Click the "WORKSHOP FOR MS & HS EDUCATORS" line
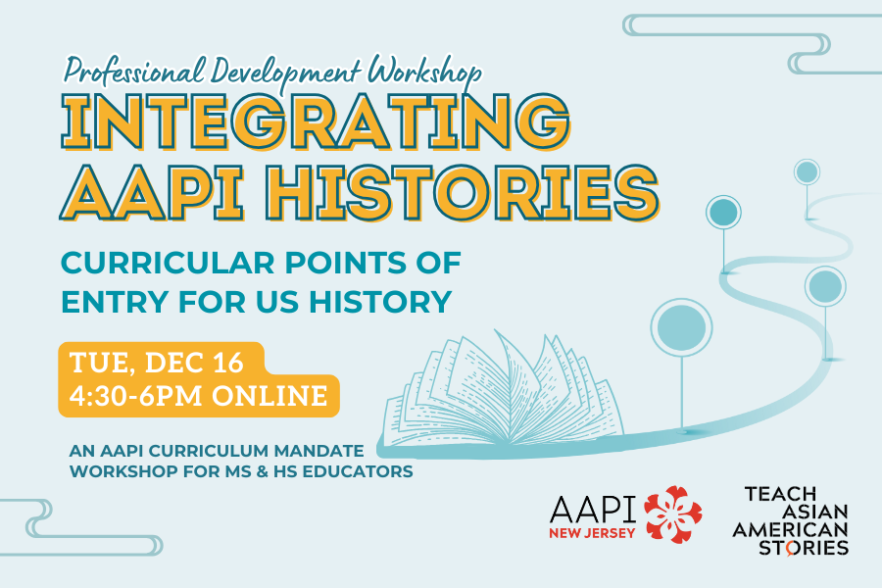This screenshot has height=588, width=882. [x=240, y=471]
